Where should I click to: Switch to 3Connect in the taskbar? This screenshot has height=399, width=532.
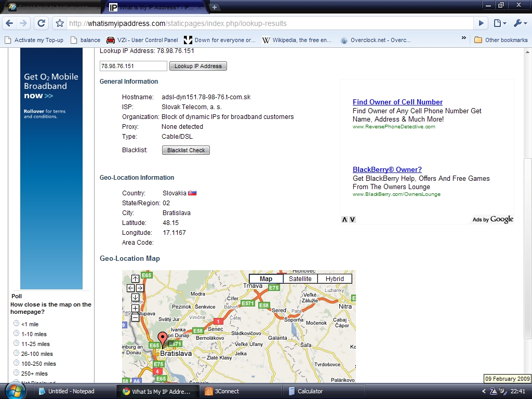coord(241,391)
